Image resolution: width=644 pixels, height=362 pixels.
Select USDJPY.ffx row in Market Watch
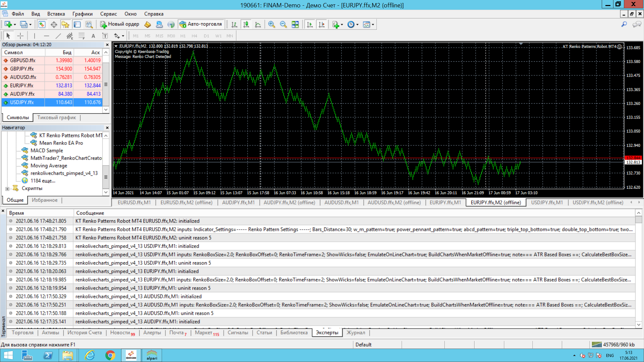22,102
